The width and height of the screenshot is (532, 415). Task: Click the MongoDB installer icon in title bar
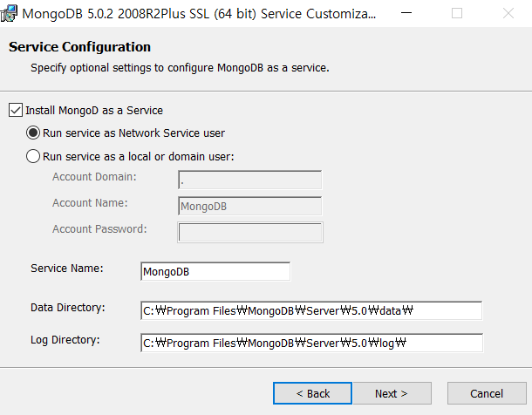(9, 13)
